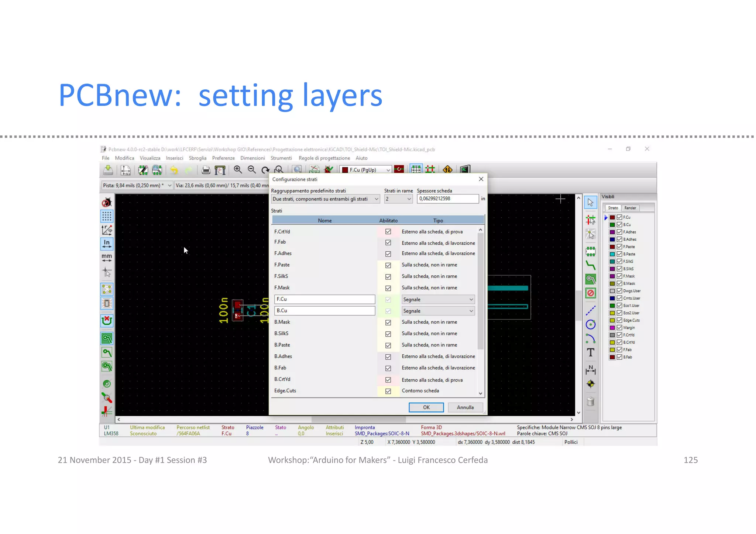This screenshot has width=756, height=534.
Task: Select millimeters 'mm' unit icon
Action: click(x=107, y=257)
